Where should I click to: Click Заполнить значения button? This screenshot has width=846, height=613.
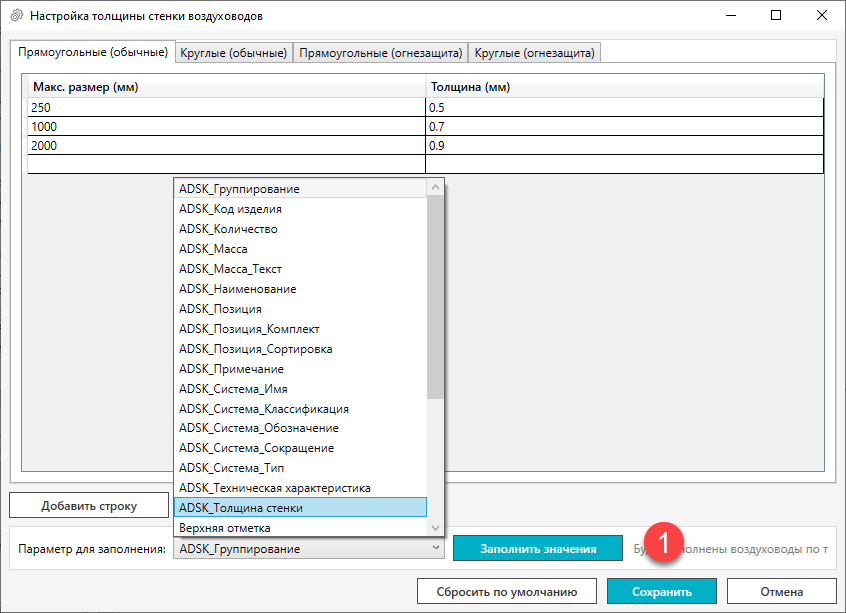coord(538,548)
